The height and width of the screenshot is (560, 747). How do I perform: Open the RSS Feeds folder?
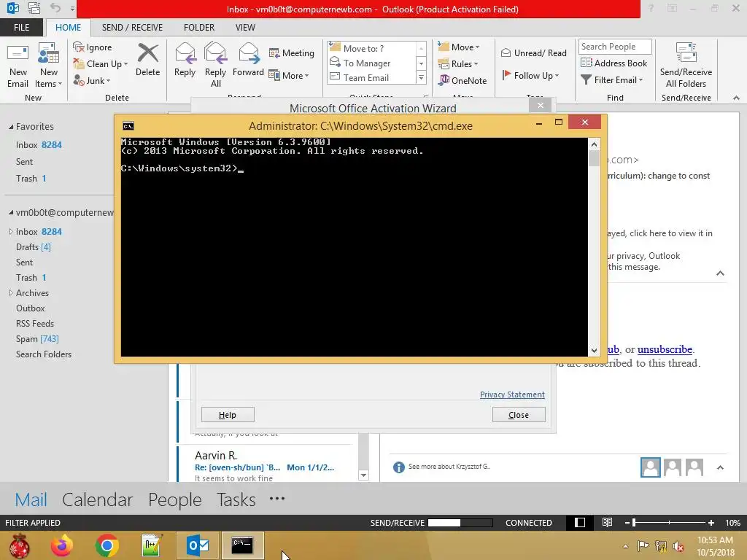click(x=35, y=323)
